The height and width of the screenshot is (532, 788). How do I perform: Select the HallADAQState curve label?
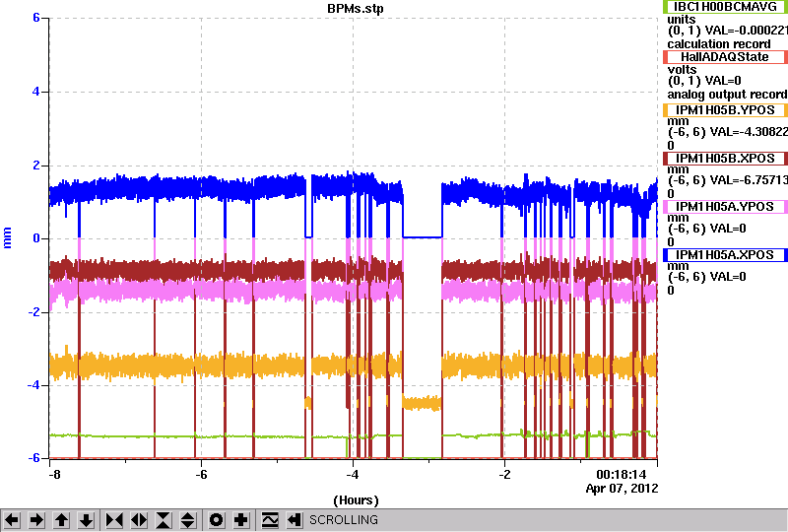725,57
